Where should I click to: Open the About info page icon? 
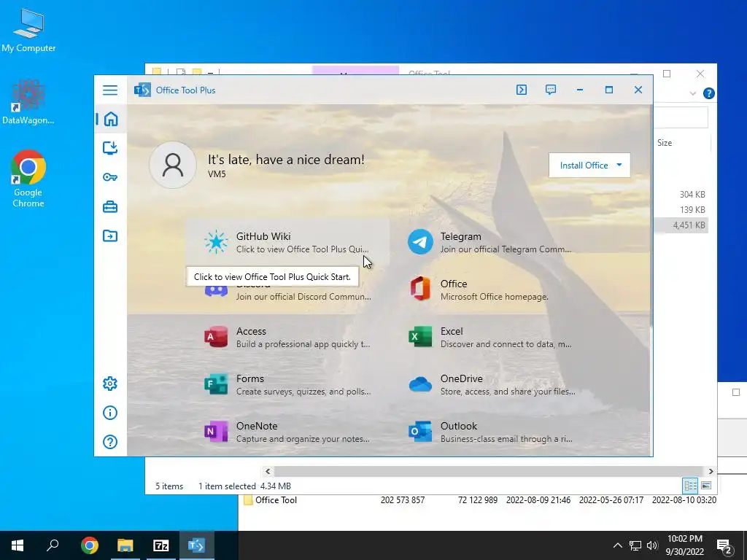tap(110, 413)
